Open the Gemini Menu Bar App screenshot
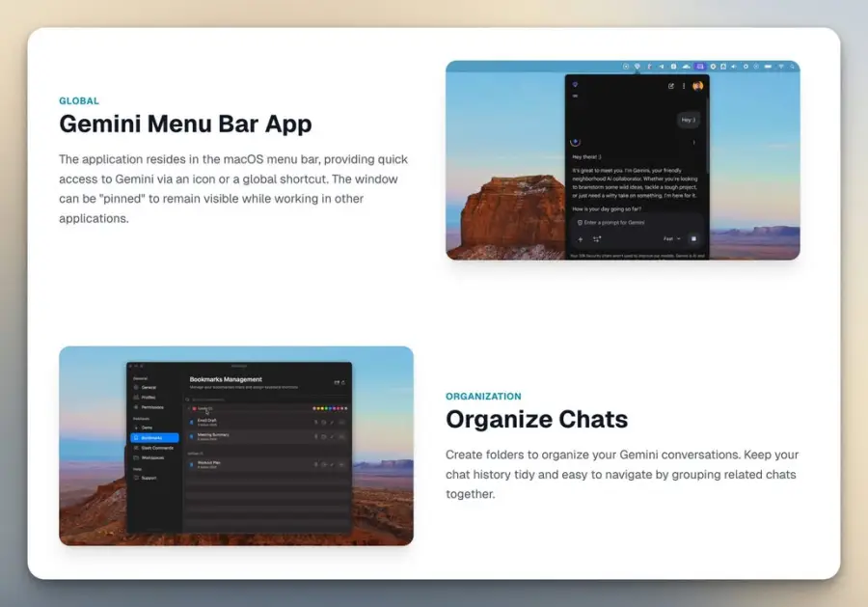Screen dimensions: 868x607 click(623, 160)
